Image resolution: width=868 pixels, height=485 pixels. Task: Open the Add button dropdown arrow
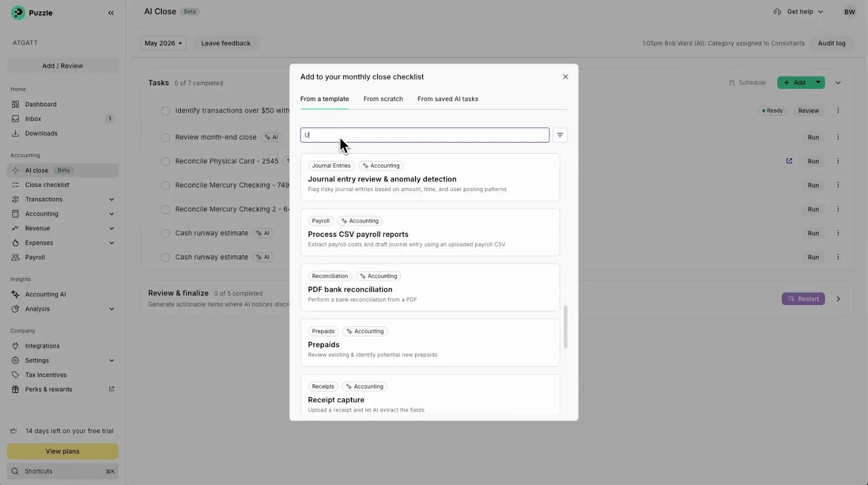pos(818,83)
